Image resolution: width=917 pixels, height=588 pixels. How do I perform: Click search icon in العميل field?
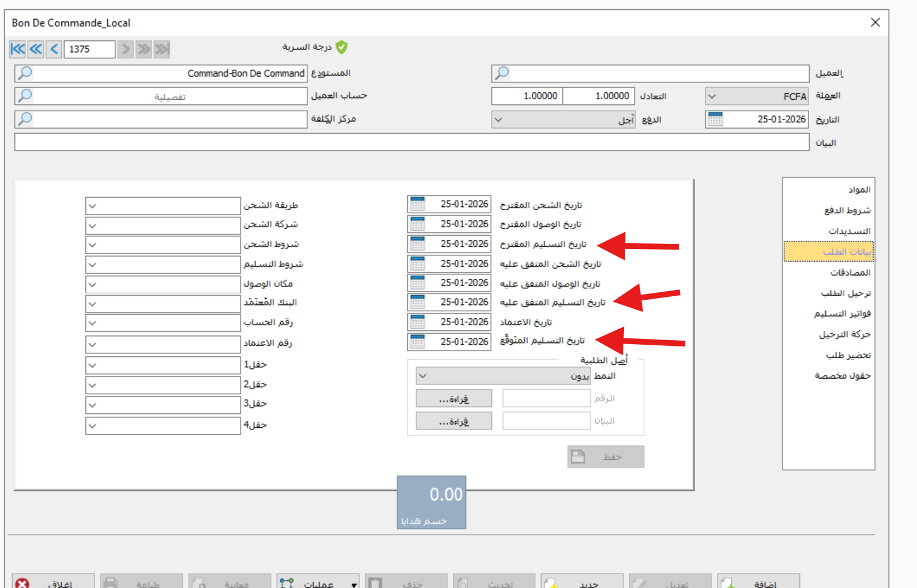(502, 73)
